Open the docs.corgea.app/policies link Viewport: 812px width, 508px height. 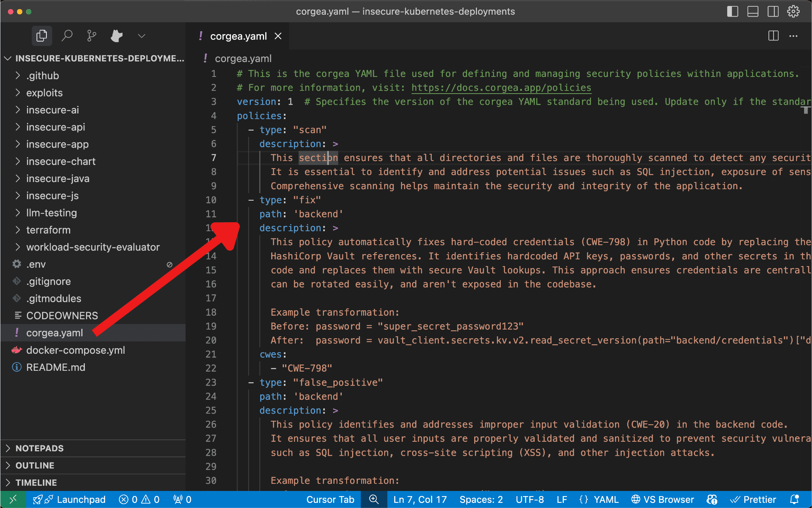coord(501,88)
